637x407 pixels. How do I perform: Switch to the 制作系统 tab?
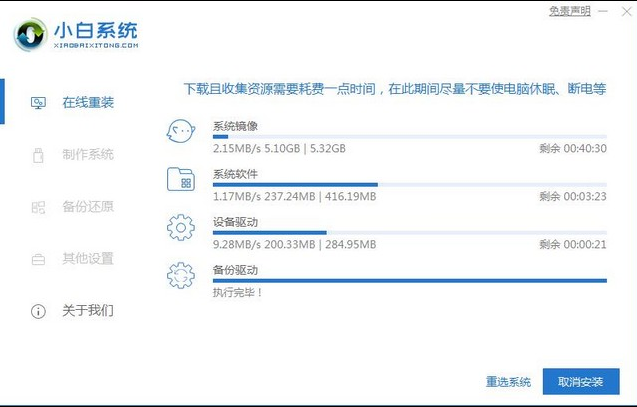point(88,155)
